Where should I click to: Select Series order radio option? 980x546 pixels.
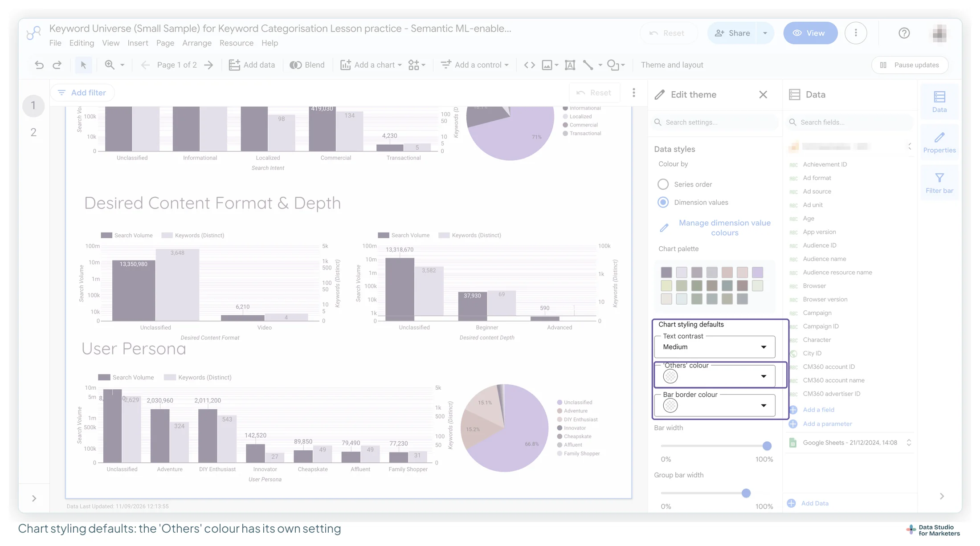(x=663, y=184)
